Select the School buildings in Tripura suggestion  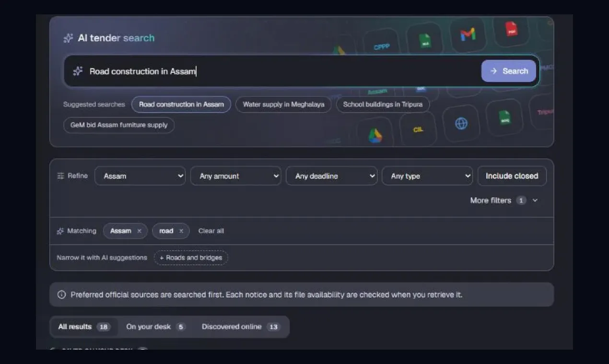383,104
